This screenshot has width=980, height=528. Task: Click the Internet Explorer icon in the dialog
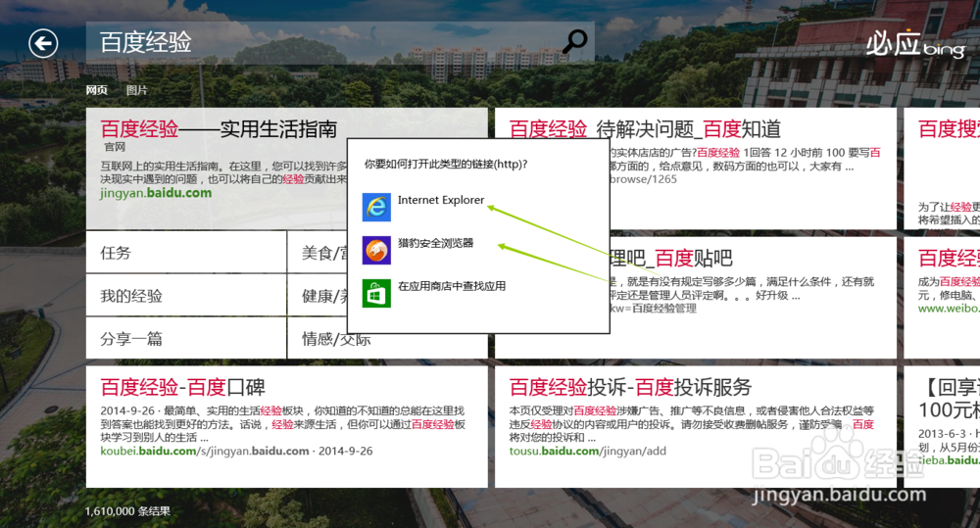(376, 207)
